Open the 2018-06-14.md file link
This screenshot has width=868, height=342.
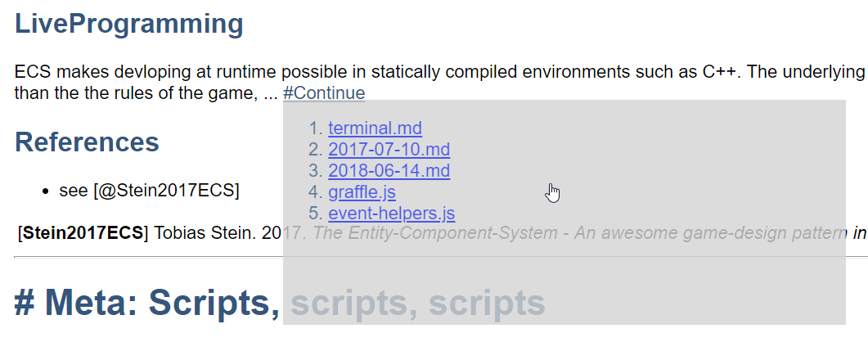click(389, 171)
